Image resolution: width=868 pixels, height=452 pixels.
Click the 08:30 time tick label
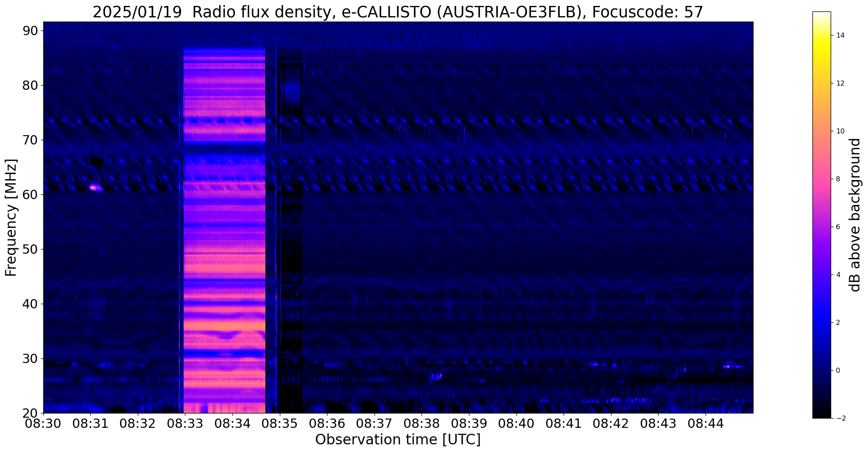click(43, 424)
